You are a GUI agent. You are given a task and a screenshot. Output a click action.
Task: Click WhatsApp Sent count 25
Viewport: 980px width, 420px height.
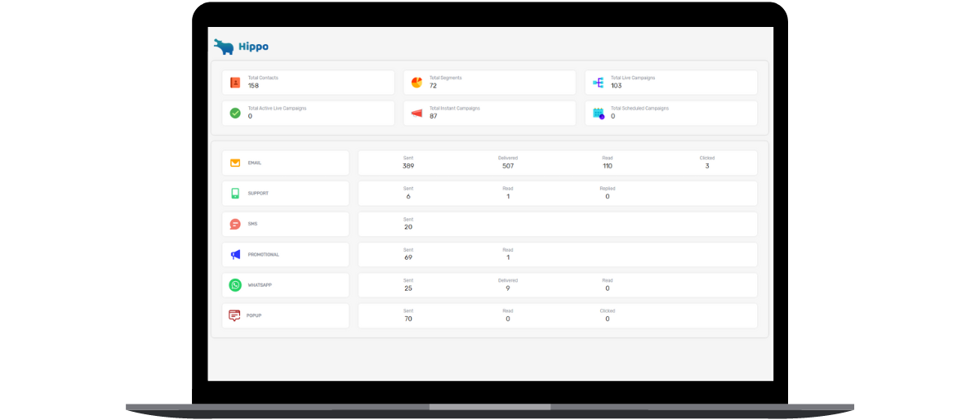pos(408,288)
